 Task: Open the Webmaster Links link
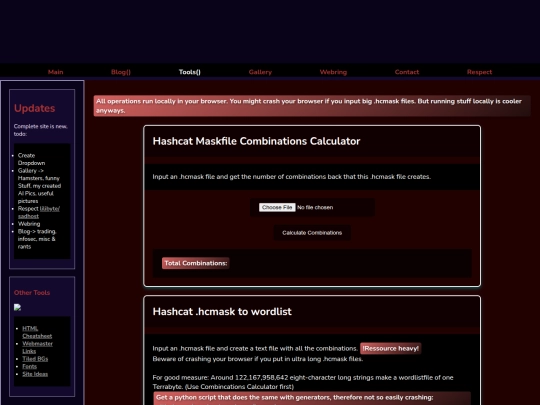coord(37,347)
